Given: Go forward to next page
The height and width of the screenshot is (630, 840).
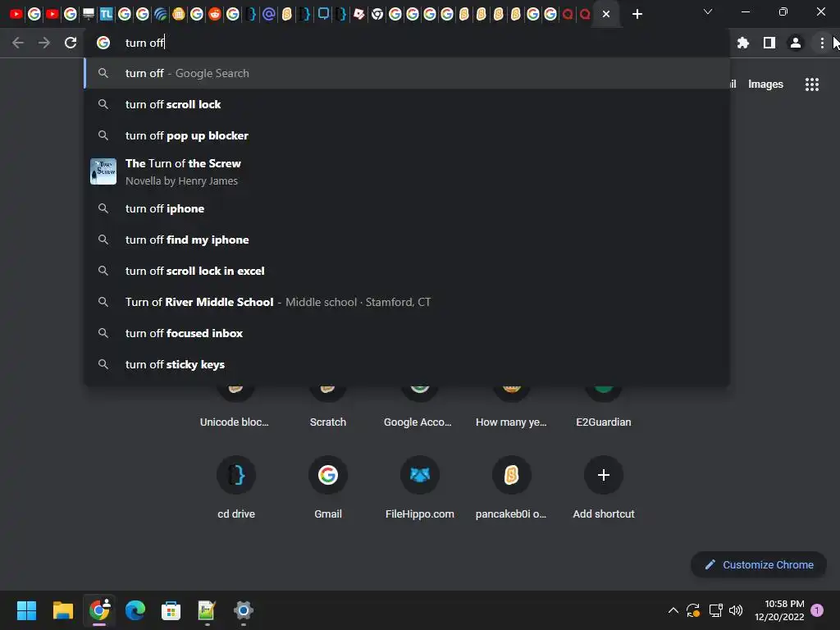Looking at the screenshot, I should point(44,43).
